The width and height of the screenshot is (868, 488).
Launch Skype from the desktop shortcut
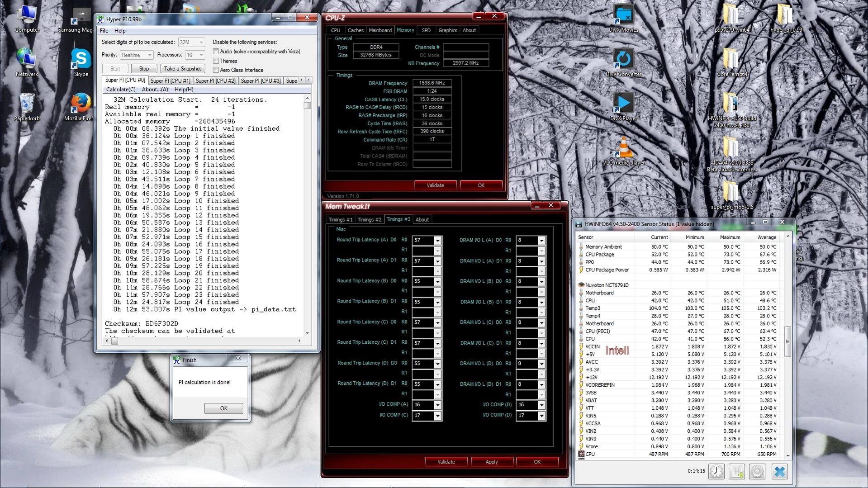tap(81, 62)
